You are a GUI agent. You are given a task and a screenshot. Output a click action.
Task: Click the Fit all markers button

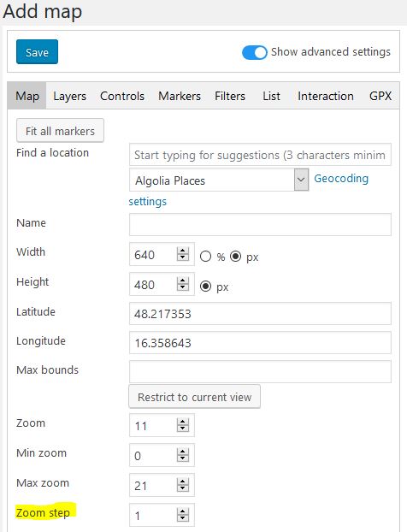click(60, 131)
